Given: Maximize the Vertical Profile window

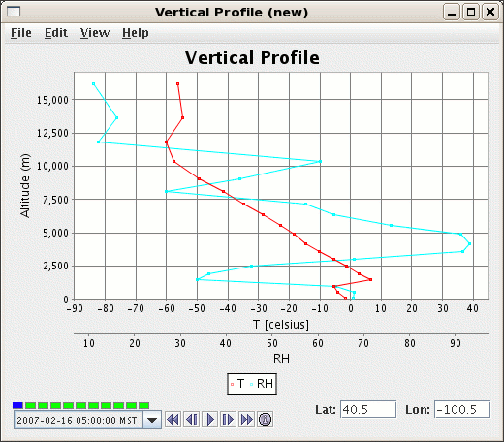Looking at the screenshot, I should coord(471,13).
